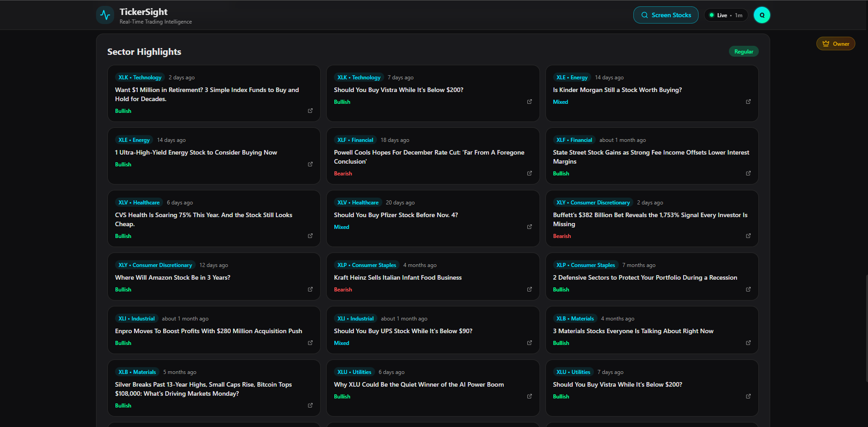The width and height of the screenshot is (868, 427).
Task: Click XLF Financial tag on State Street card
Action: coord(574,140)
